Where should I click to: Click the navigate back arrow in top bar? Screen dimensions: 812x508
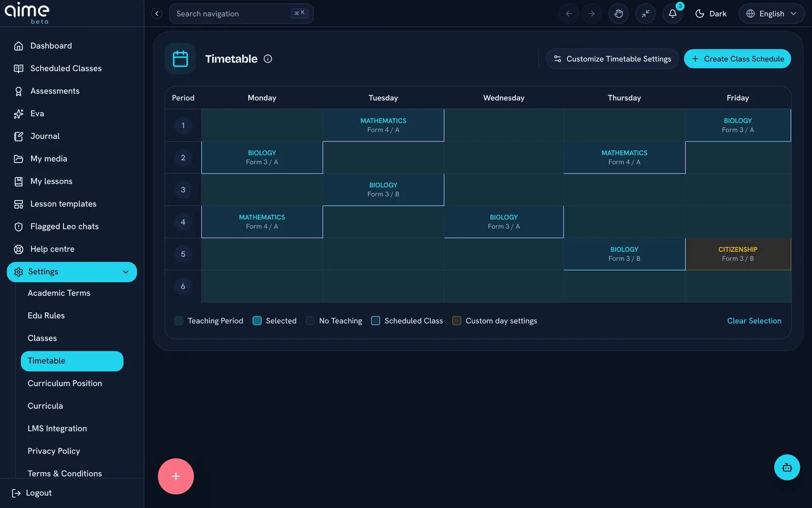(569, 14)
